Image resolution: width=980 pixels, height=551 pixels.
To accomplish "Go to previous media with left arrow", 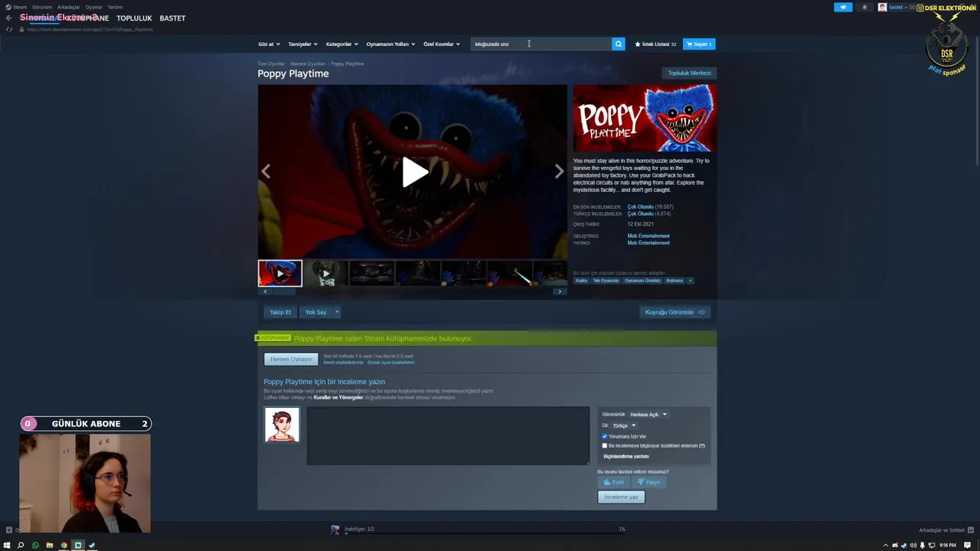I will tap(266, 171).
